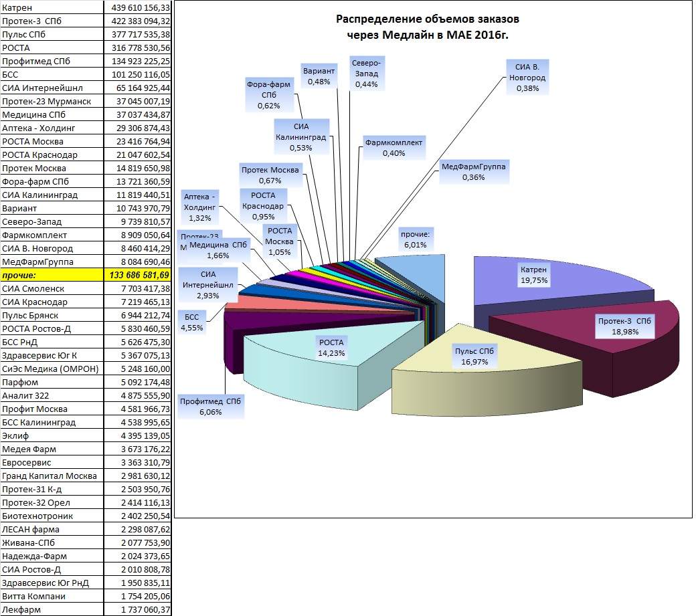Click the highlighted value 133 686 581,69
Screen dimensions: 696x616
[x=138, y=275]
